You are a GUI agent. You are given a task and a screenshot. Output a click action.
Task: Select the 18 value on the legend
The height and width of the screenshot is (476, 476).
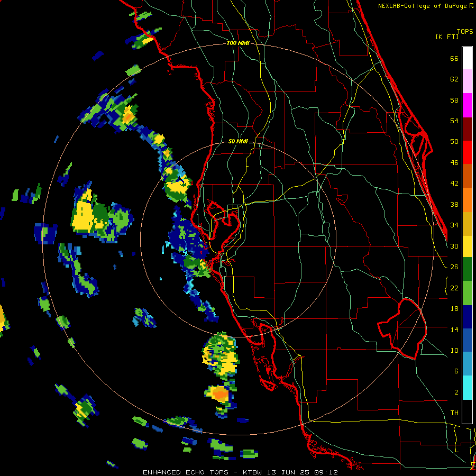tap(454, 309)
